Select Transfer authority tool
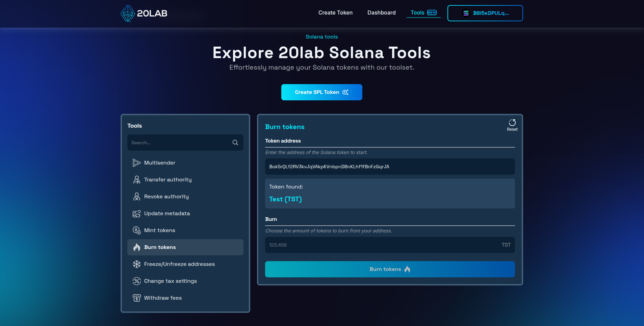644x326 pixels. [x=185, y=180]
